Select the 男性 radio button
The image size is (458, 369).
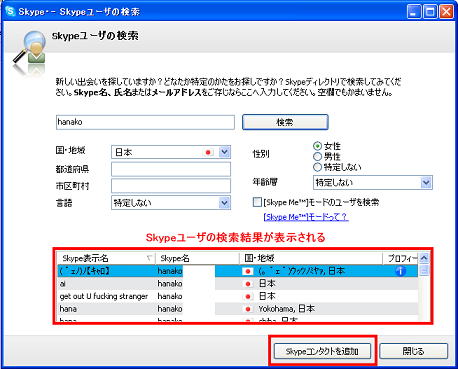(317, 156)
